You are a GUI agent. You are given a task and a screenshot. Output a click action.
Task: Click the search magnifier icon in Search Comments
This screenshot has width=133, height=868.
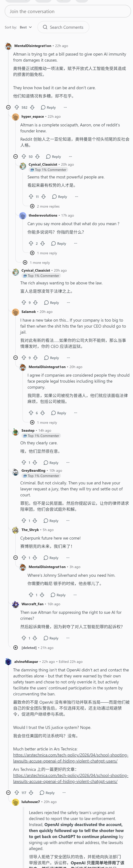(x=45, y=27)
